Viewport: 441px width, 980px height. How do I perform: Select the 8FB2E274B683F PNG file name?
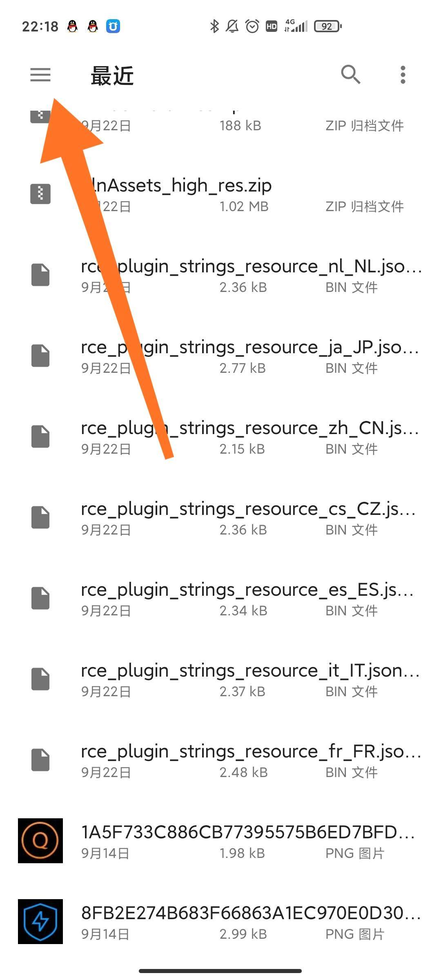point(251,913)
